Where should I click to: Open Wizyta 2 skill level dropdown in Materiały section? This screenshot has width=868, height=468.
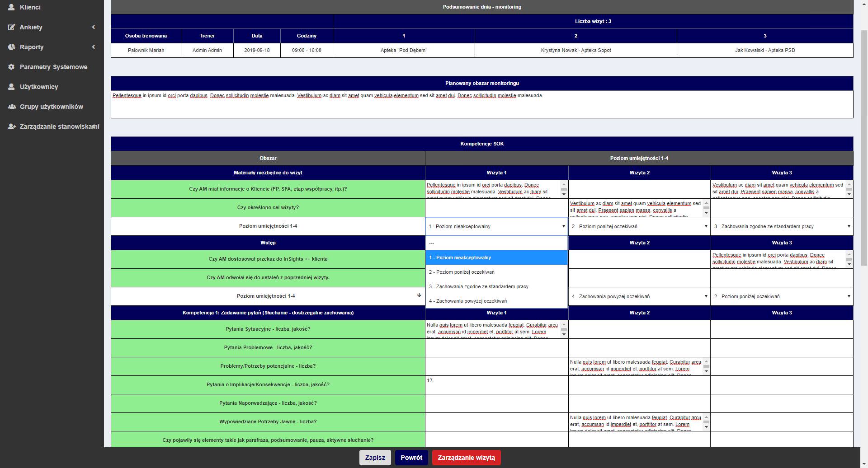pos(639,226)
